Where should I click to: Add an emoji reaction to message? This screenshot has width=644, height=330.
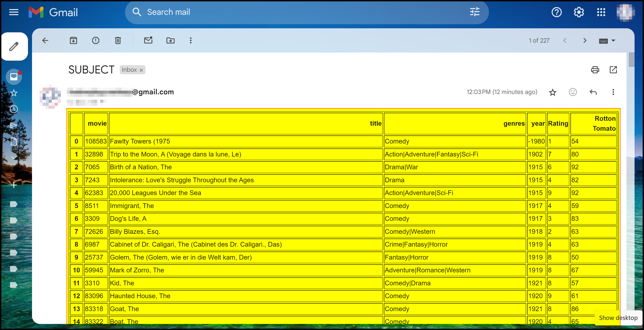click(x=573, y=92)
